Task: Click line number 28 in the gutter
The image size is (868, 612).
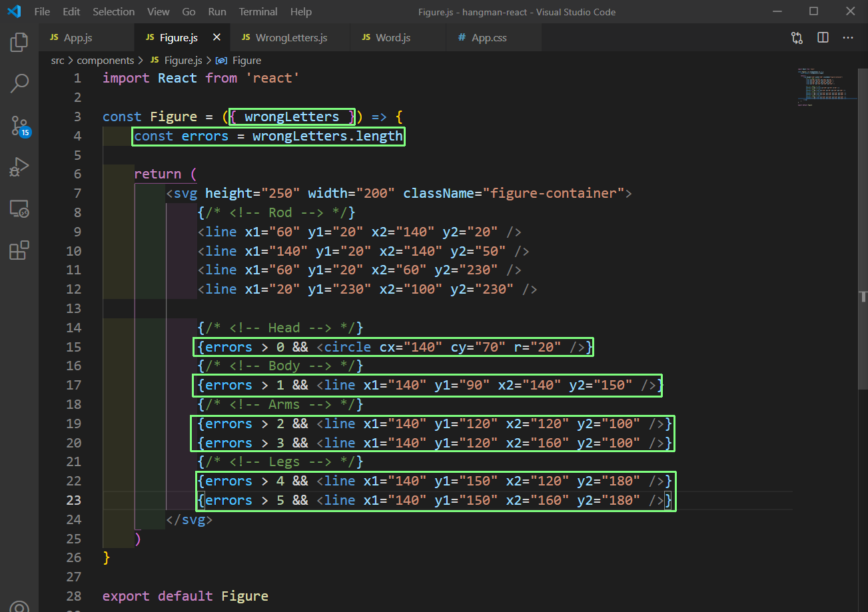Action: [x=73, y=596]
